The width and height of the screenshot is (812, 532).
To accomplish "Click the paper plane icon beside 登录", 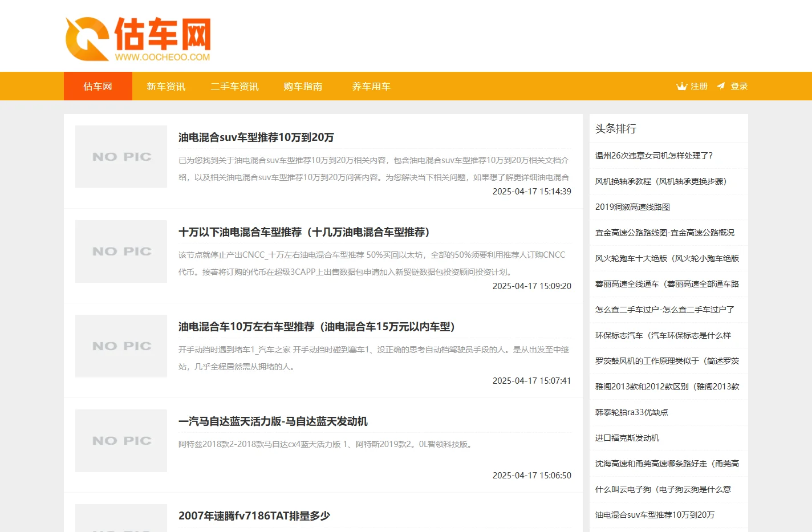I will pyautogui.click(x=721, y=86).
